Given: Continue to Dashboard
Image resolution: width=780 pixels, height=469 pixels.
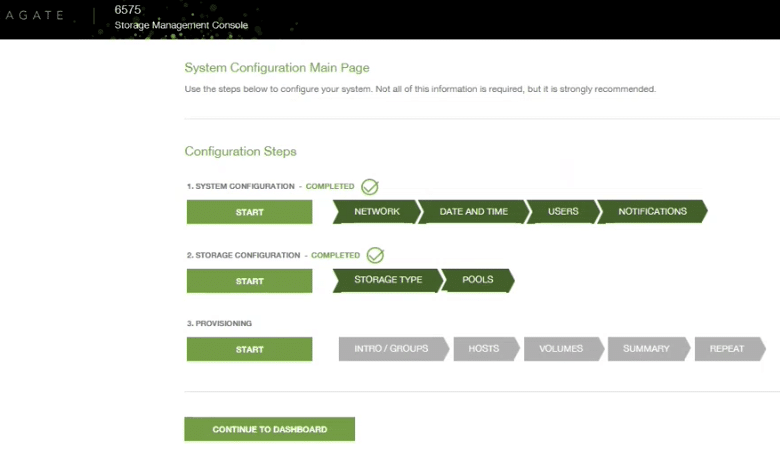Looking at the screenshot, I should pyautogui.click(x=270, y=429).
